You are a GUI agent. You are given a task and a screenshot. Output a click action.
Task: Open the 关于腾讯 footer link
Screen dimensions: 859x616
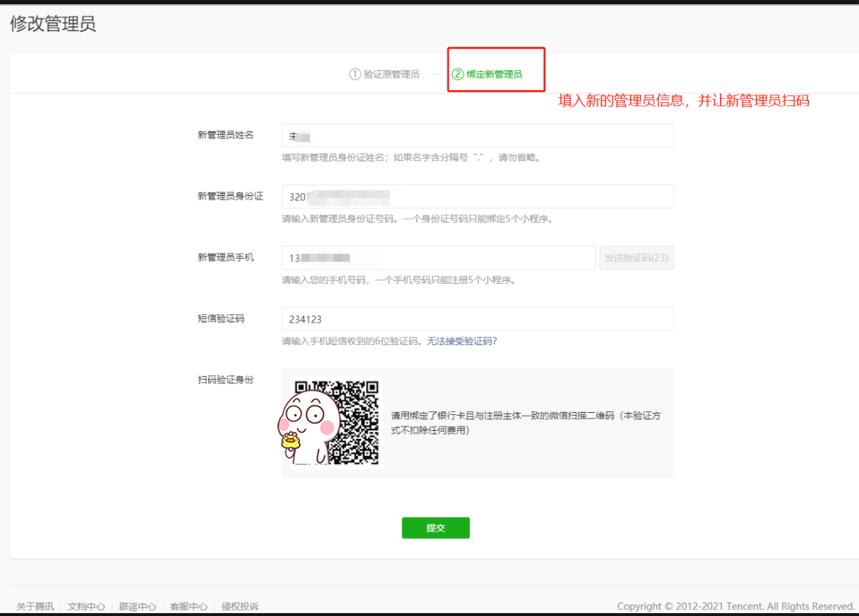pos(35,606)
